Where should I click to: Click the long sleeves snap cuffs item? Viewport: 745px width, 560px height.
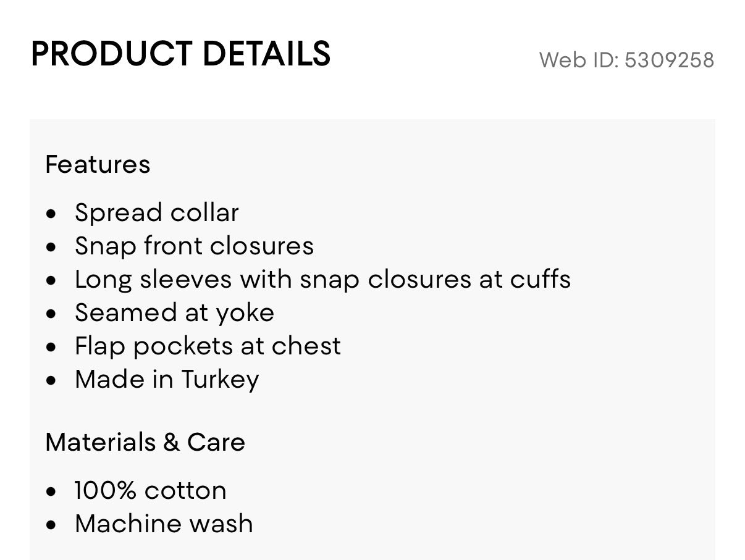click(x=322, y=279)
